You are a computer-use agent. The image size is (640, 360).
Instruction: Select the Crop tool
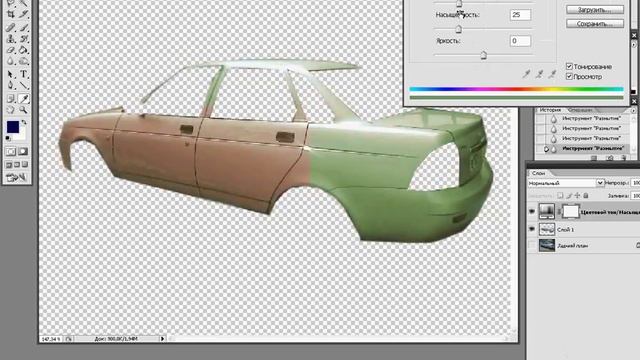(x=11, y=15)
